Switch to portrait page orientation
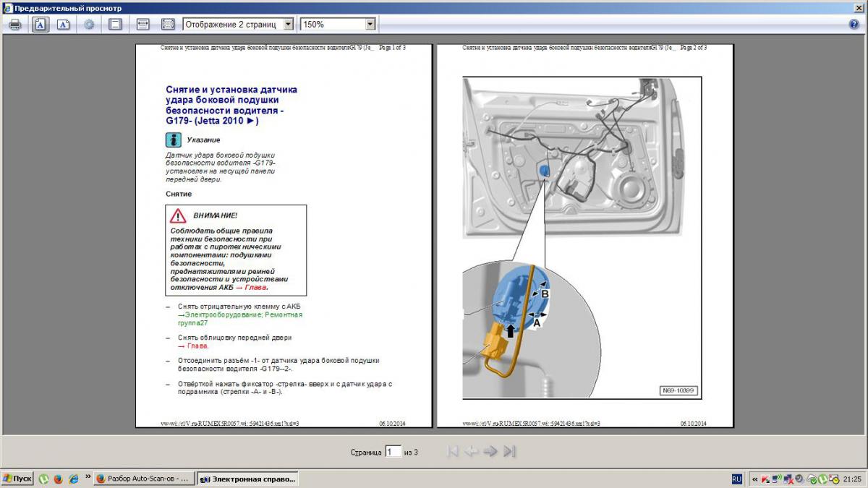Viewport: 868px width, 488px height. pos(41,24)
